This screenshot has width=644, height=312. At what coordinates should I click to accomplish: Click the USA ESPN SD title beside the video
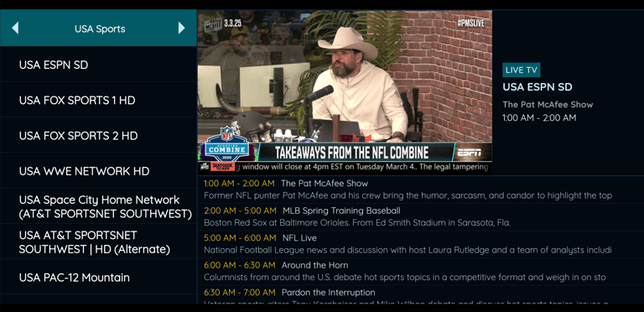pyautogui.click(x=538, y=87)
